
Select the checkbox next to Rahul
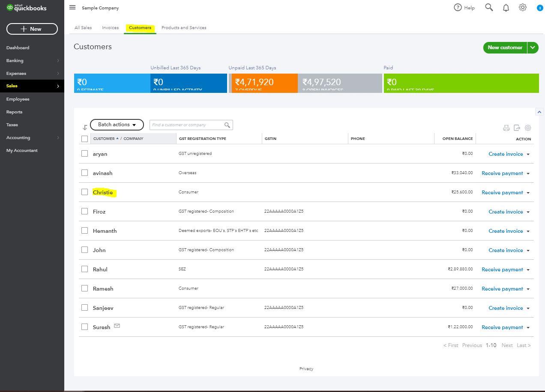[84, 269]
